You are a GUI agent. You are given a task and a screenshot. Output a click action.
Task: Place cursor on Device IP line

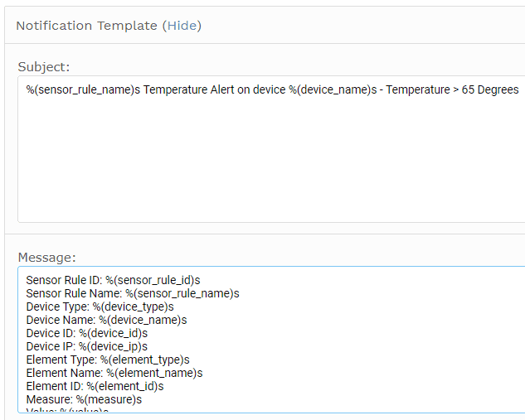[87, 346]
